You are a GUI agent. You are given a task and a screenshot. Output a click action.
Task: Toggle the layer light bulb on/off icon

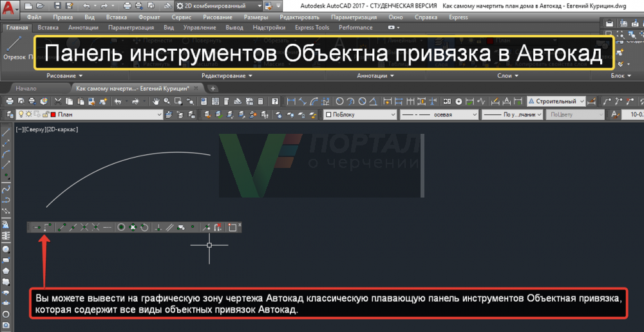(20, 115)
